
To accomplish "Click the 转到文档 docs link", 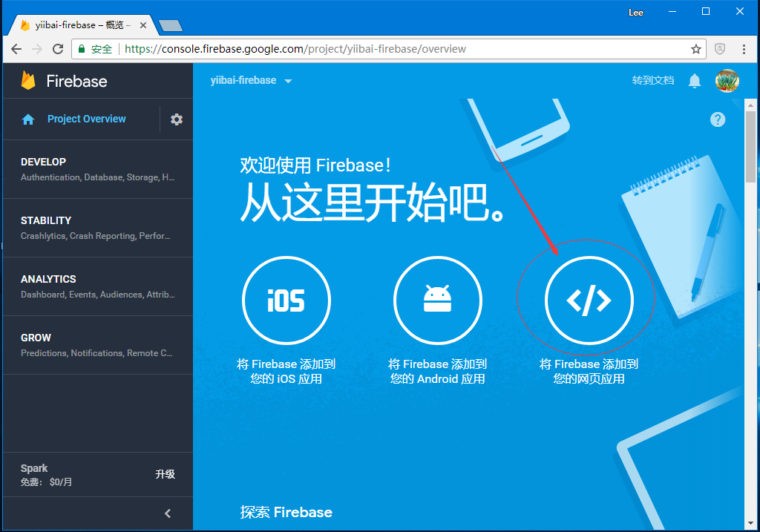I will pyautogui.click(x=653, y=81).
